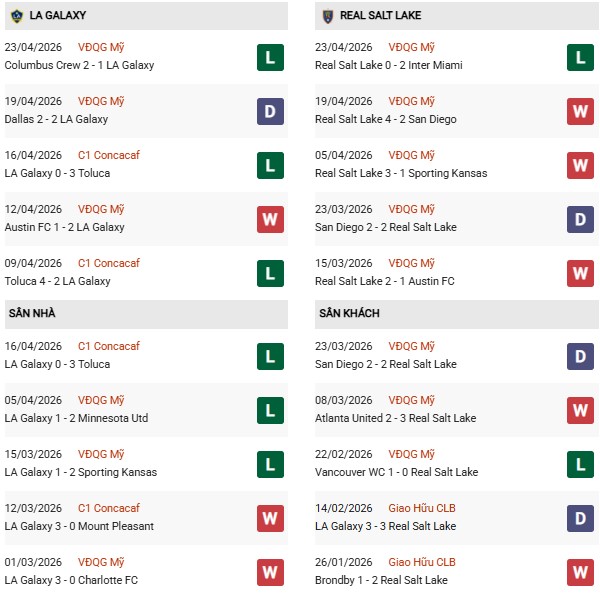Screen dimensions: 600x594
Task: Click the W badge for Austin FC 1 - 2 LA Galaxy
Action: (270, 219)
